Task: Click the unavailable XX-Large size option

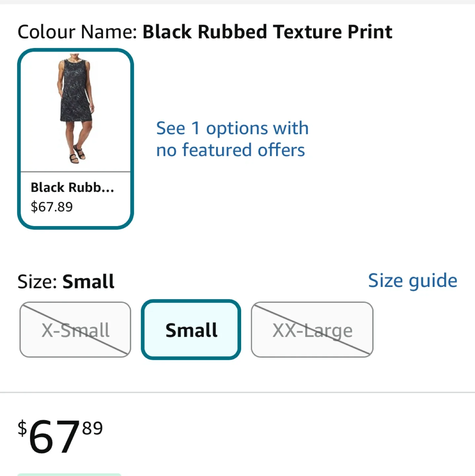Action: 312,330
